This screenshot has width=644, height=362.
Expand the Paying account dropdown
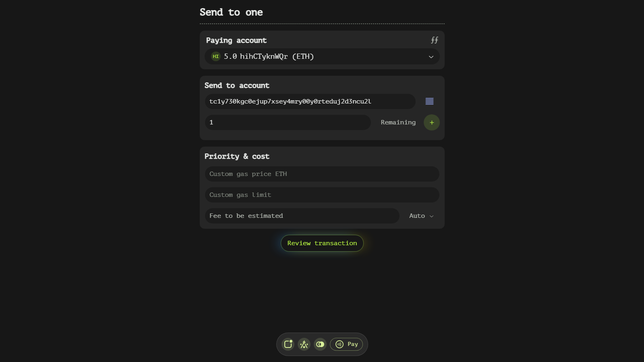(431, 57)
